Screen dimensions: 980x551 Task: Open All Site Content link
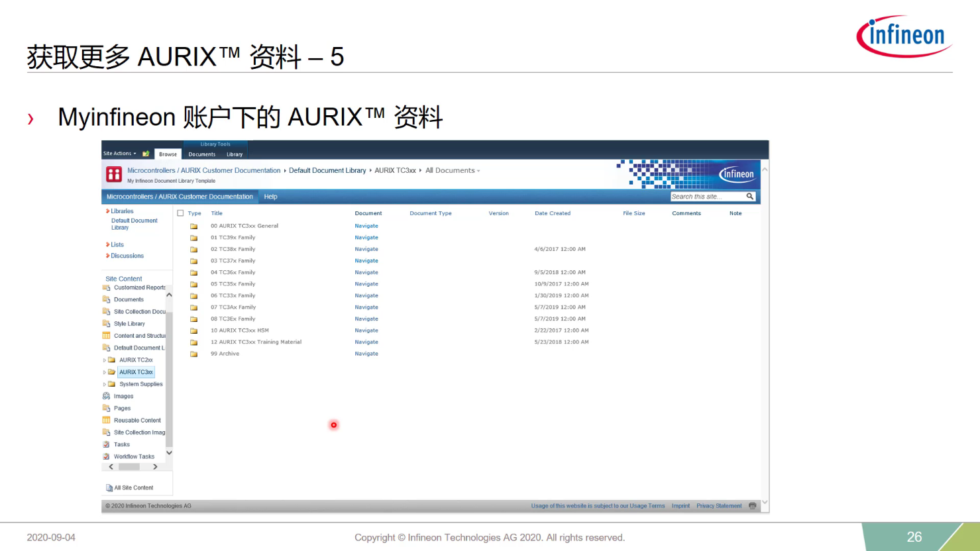(x=133, y=488)
